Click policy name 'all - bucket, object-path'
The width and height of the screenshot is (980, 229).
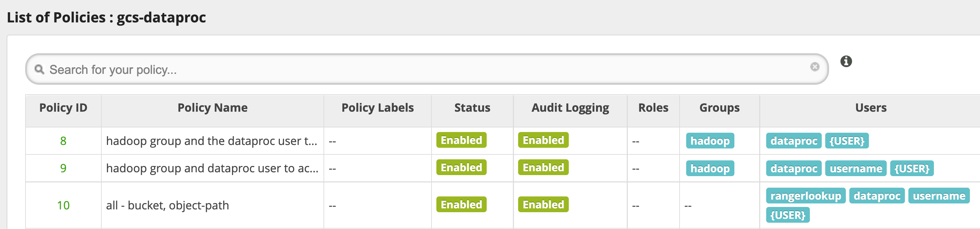point(167,206)
